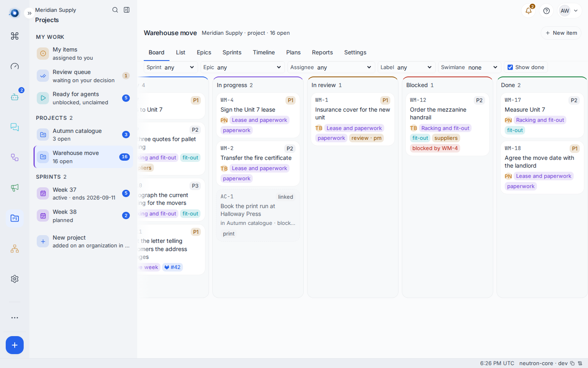Open the command-key icon in the left rail
Screen dimensions: 588x368
[x=15, y=36]
